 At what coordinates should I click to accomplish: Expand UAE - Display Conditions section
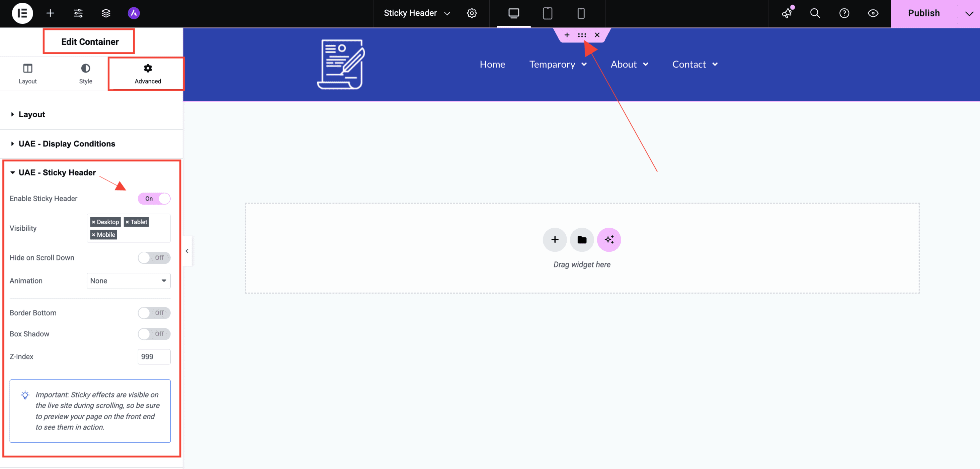click(x=67, y=144)
